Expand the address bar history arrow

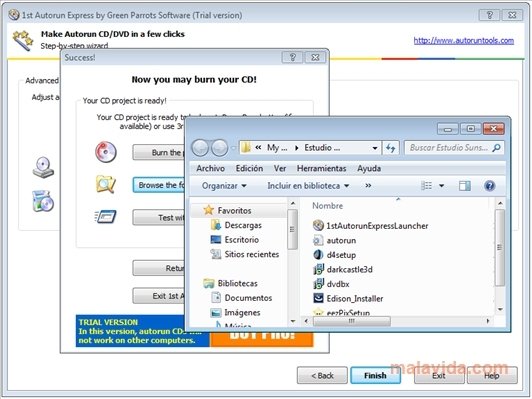point(375,148)
